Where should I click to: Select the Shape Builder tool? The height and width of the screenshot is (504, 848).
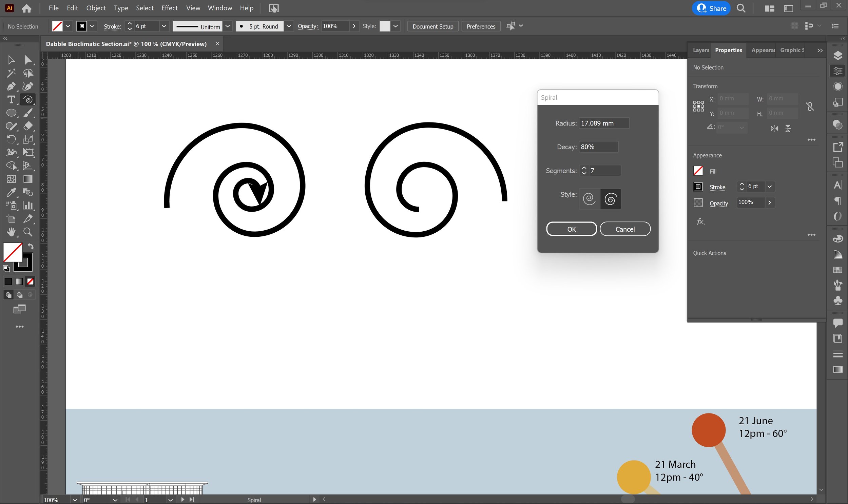(x=11, y=166)
